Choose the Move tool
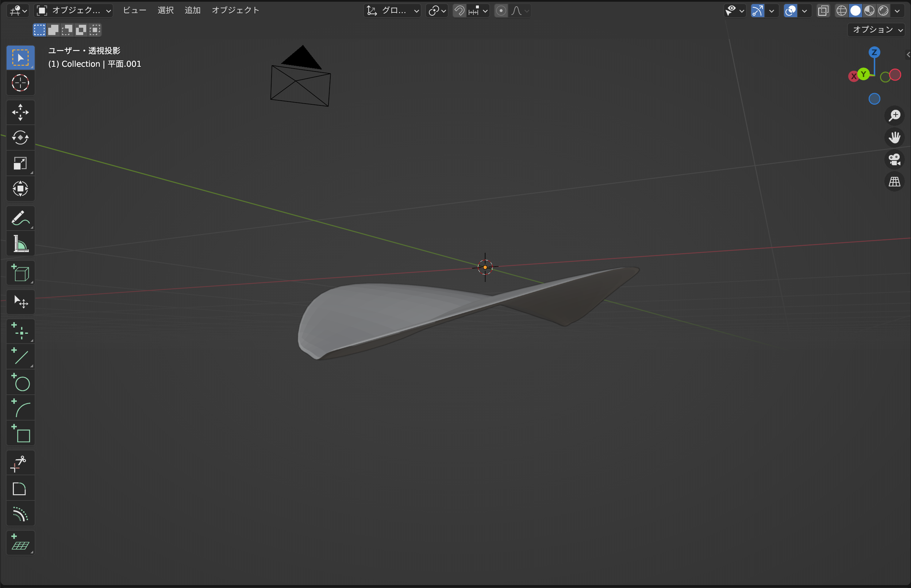Viewport: 911px width, 588px height. [x=20, y=112]
